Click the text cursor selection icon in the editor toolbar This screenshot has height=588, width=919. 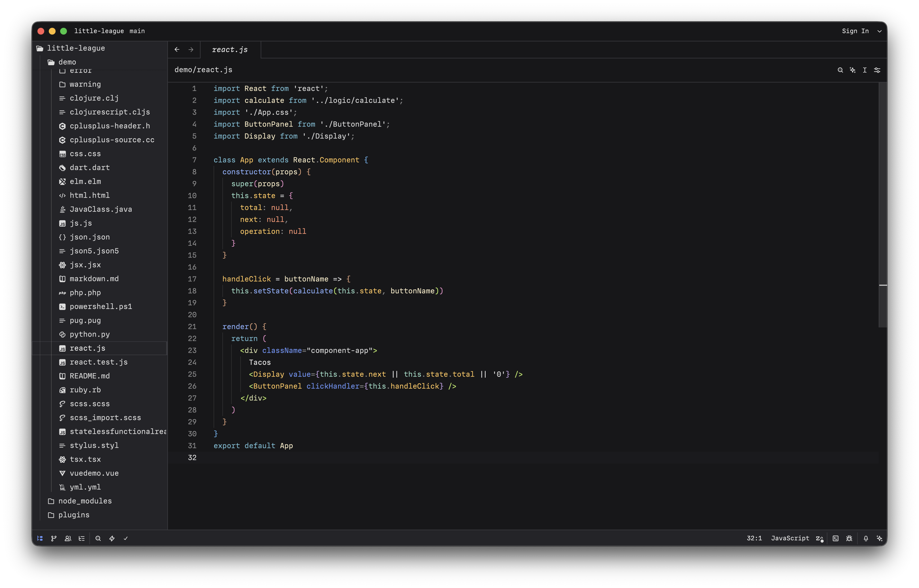(865, 70)
